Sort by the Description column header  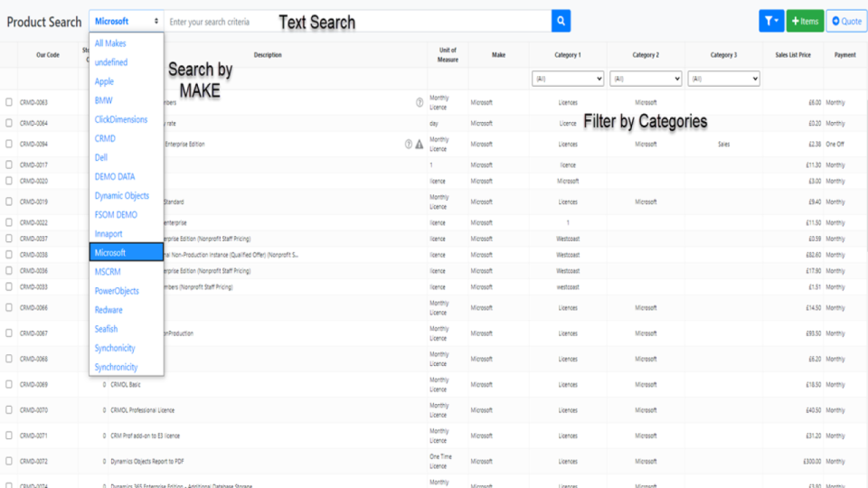point(268,55)
